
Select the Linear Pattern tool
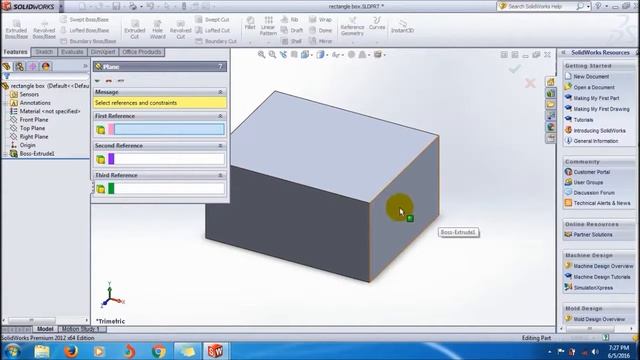[268, 26]
